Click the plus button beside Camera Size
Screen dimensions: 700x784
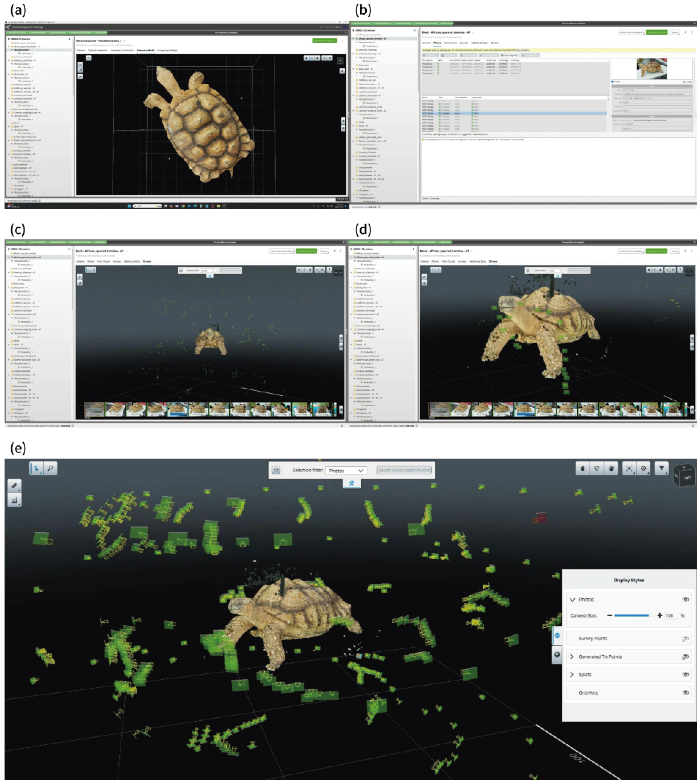click(x=660, y=616)
